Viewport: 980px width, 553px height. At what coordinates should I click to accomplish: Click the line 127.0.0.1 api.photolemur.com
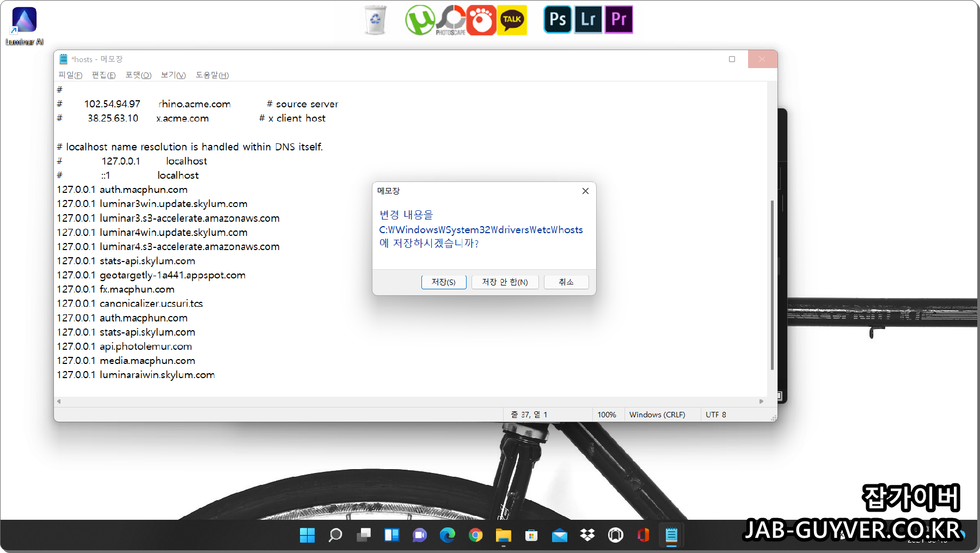click(x=124, y=347)
